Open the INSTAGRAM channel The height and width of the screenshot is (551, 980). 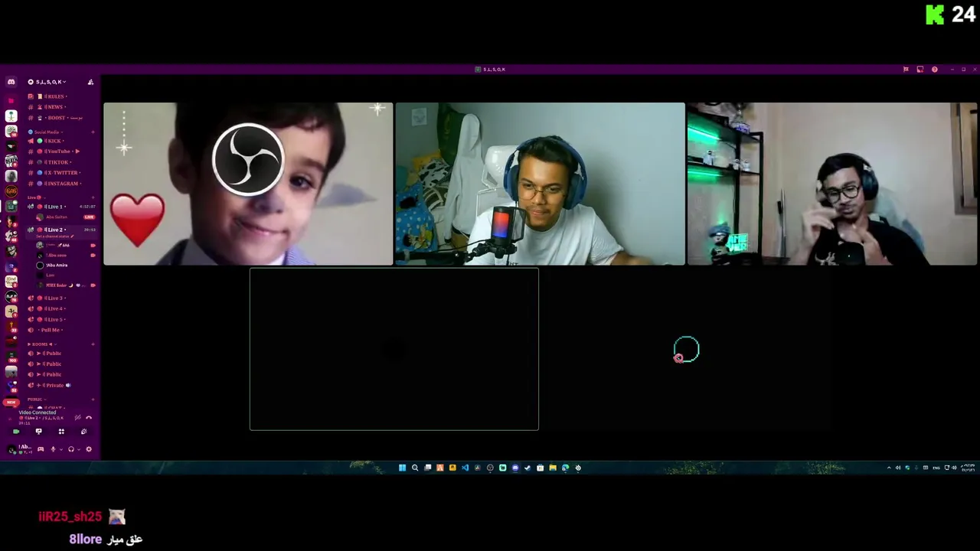pos(60,184)
